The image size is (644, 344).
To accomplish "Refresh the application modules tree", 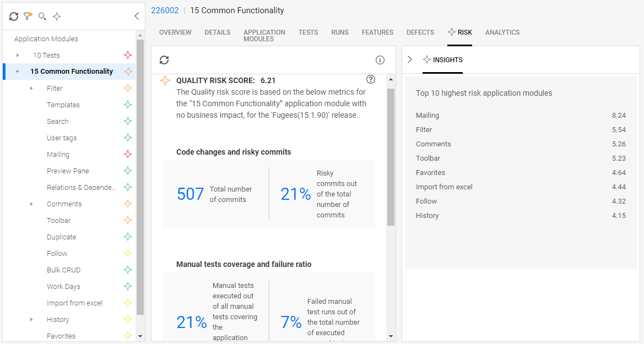I will click(14, 17).
